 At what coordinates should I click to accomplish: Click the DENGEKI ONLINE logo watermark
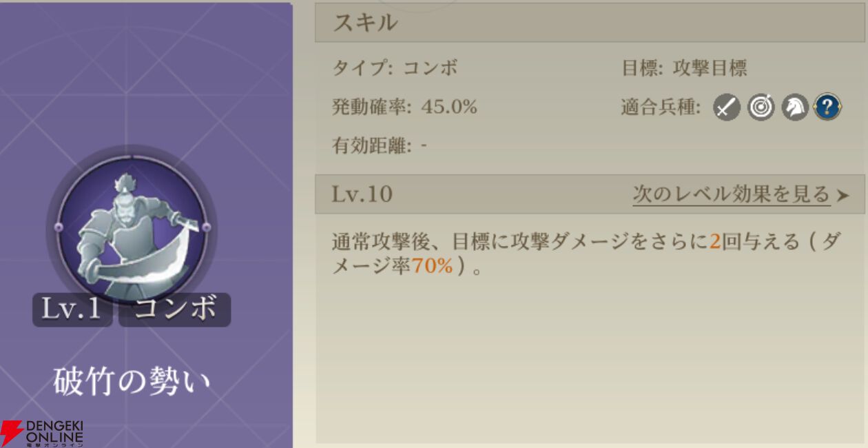pos(43,432)
